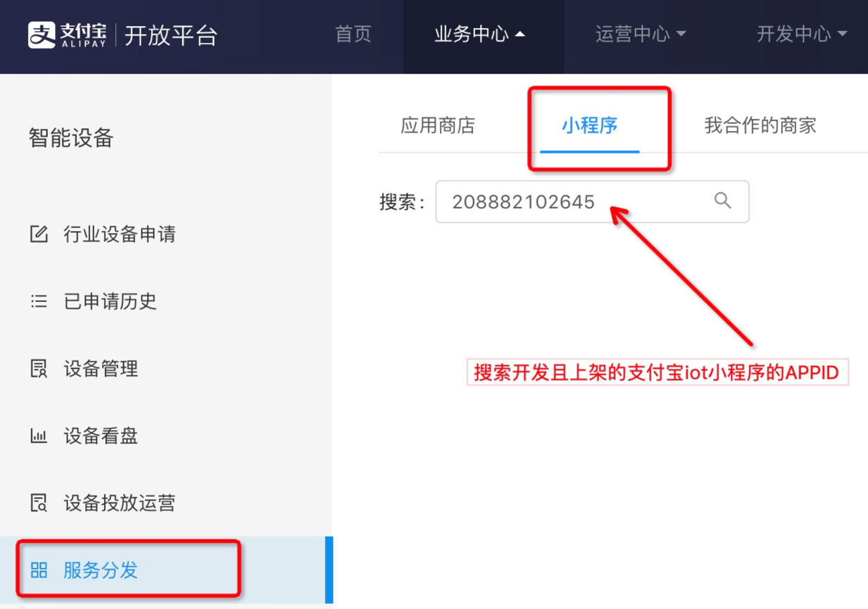Open 已申请历史 in the sidebar

tap(111, 301)
